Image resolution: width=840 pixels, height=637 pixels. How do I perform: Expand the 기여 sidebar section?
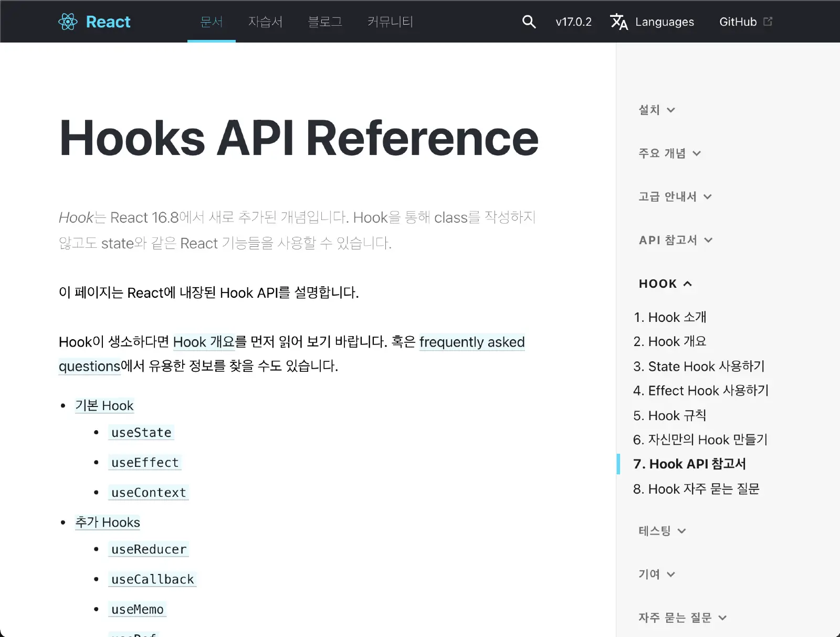[657, 574]
